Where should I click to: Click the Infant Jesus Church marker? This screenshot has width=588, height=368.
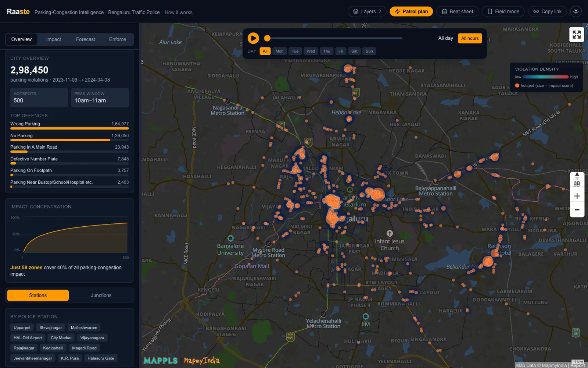click(x=390, y=233)
